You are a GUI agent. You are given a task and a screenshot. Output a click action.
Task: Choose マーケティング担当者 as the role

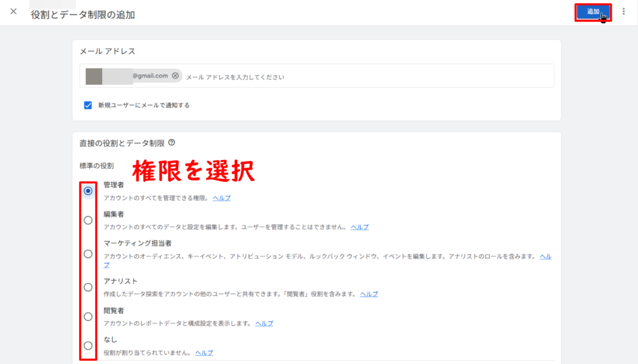click(x=87, y=254)
